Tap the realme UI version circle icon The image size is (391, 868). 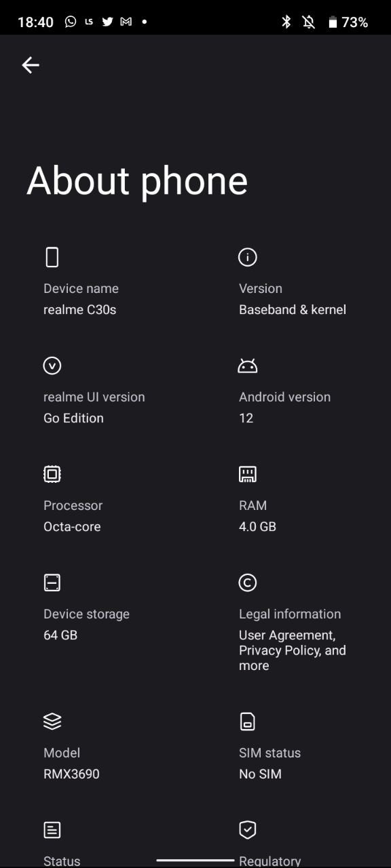pyautogui.click(x=52, y=366)
